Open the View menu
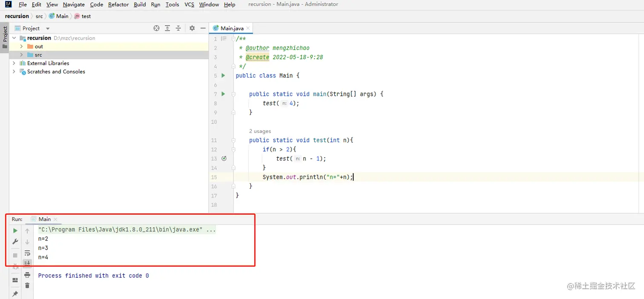 (52, 4)
